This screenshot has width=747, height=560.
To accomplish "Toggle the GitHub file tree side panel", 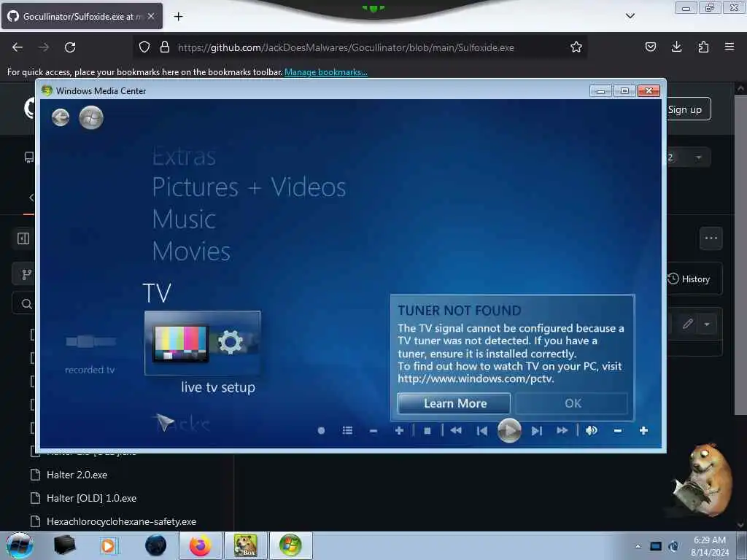I will 23,238.
